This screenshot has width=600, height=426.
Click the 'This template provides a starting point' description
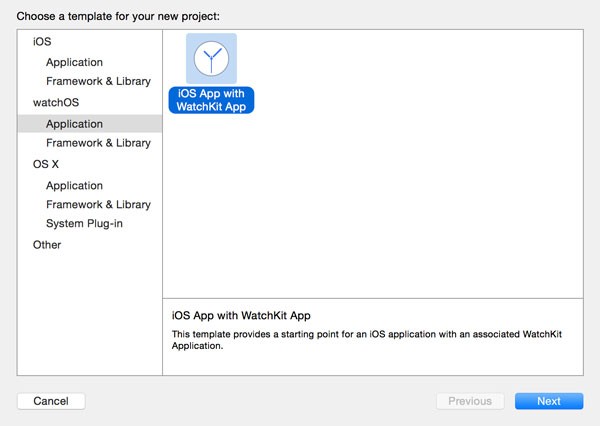click(367, 340)
